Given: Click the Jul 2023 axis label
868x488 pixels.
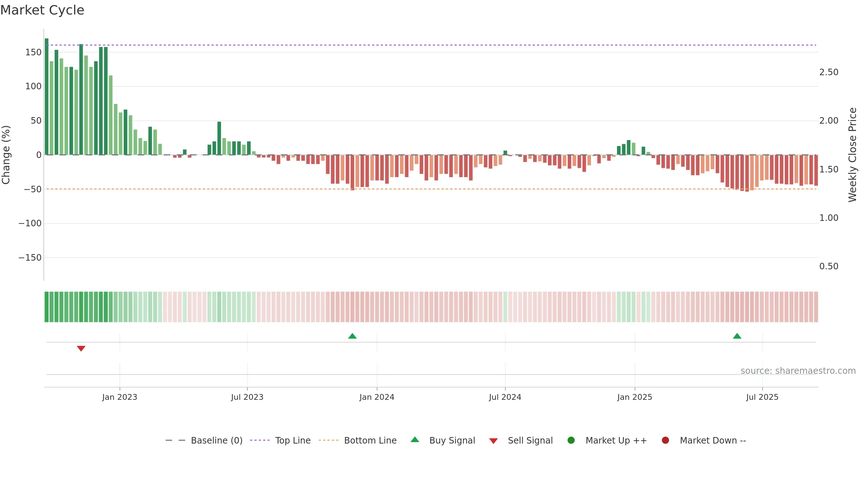Looking at the screenshot, I should (247, 397).
